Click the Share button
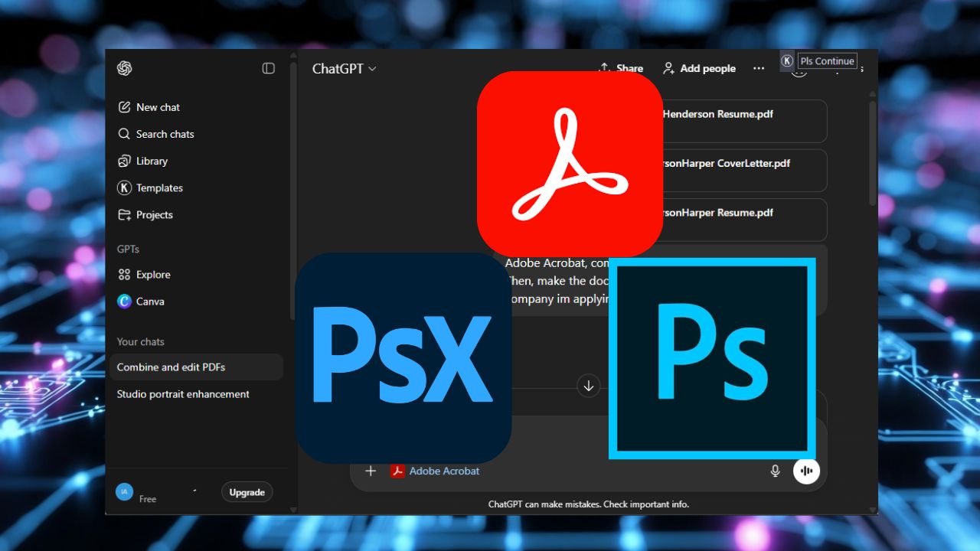Screen dimensions: 980x551 tap(620, 68)
